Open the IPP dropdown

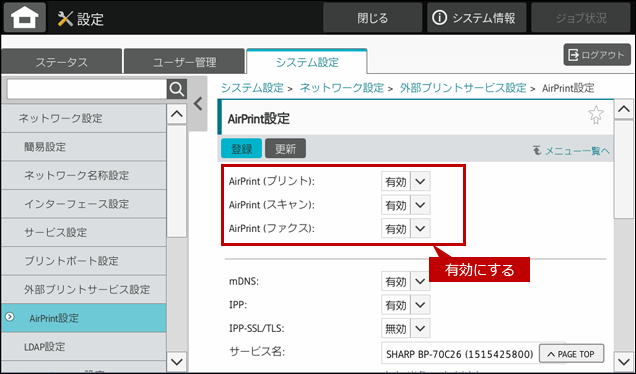pyautogui.click(x=406, y=305)
